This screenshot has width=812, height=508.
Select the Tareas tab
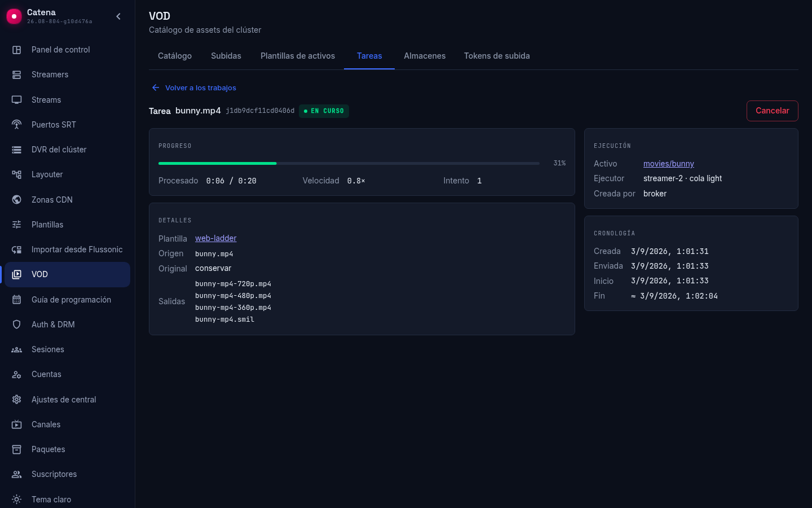[369, 56]
